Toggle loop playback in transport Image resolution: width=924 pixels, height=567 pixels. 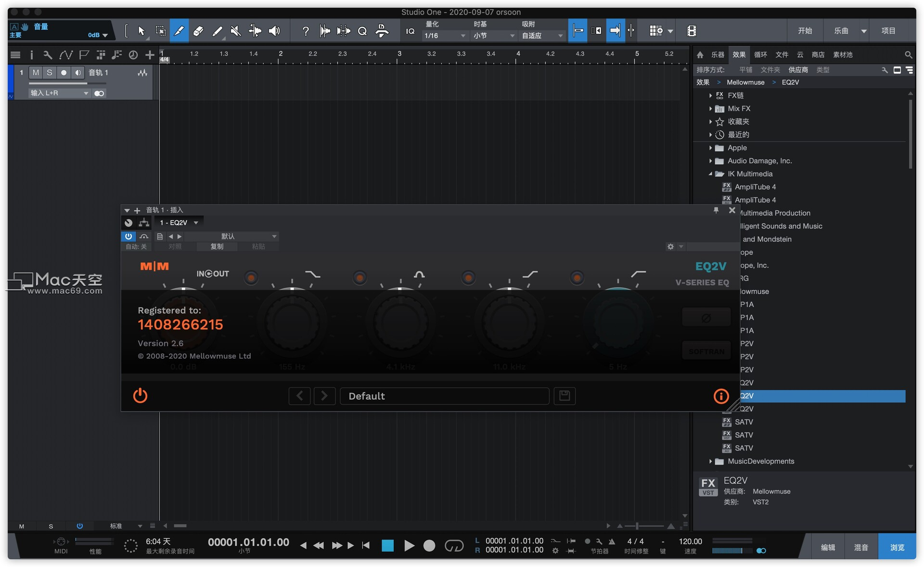(x=454, y=545)
